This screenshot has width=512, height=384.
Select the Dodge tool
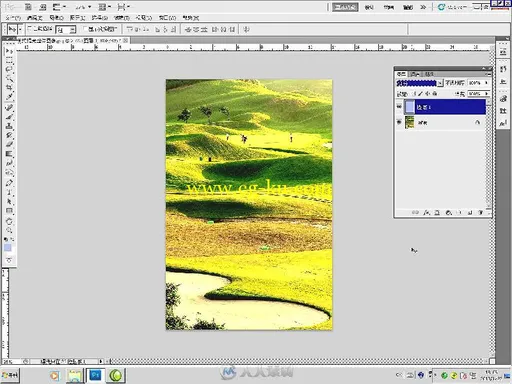click(x=9, y=172)
